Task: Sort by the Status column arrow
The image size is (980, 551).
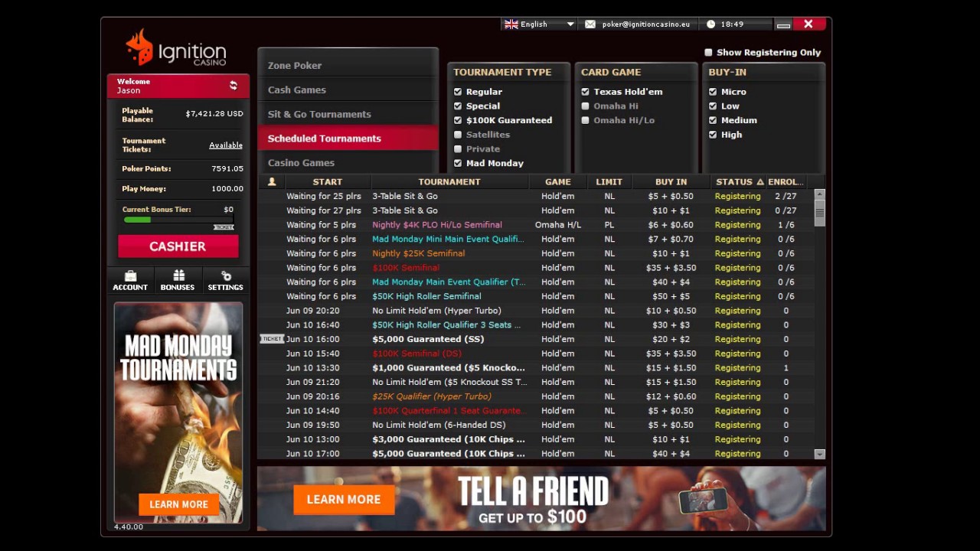Action: click(x=760, y=182)
